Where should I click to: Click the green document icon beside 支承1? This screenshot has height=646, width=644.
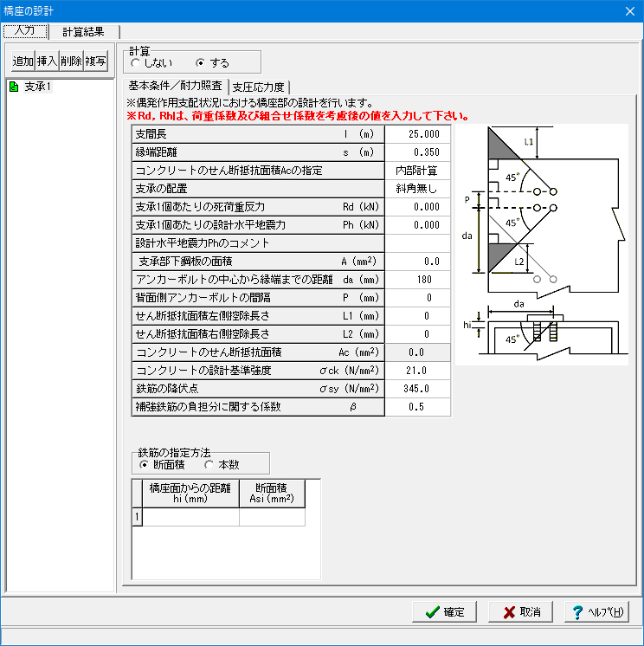[x=14, y=87]
